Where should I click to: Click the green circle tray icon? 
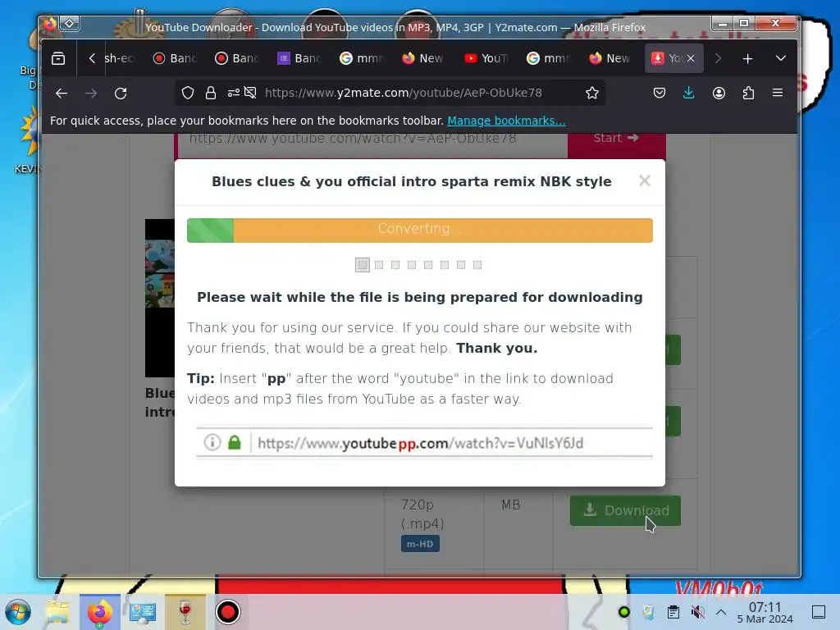click(x=623, y=612)
